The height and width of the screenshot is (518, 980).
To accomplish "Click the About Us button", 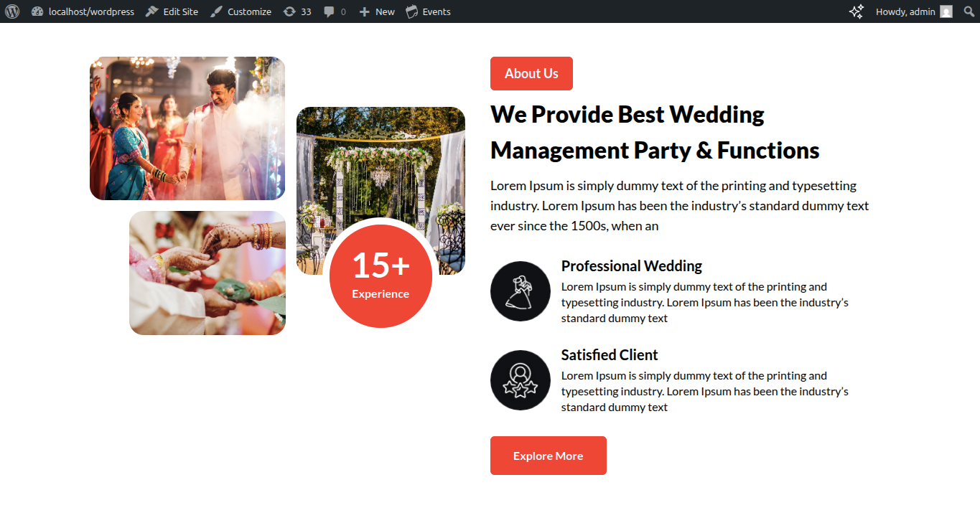I will (531, 73).
